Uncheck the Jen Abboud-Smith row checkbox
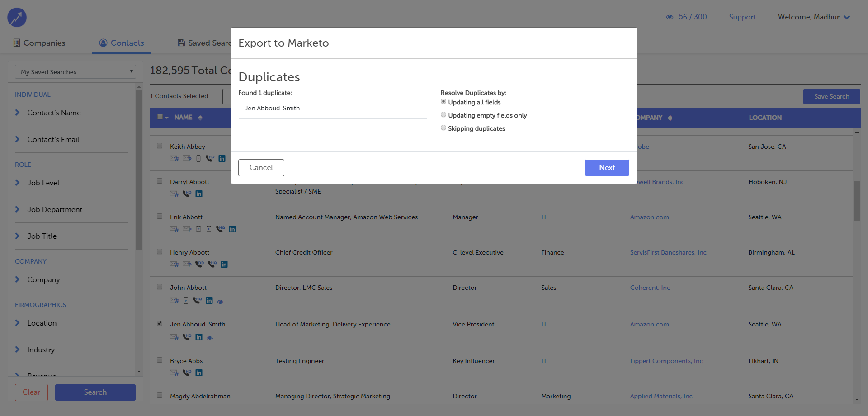This screenshot has height=416, width=868. pos(160,323)
